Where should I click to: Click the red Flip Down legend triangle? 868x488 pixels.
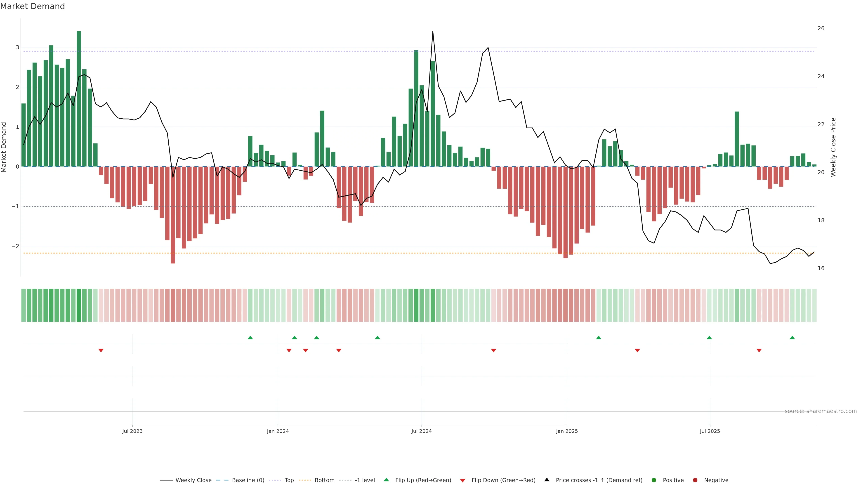coord(462,480)
